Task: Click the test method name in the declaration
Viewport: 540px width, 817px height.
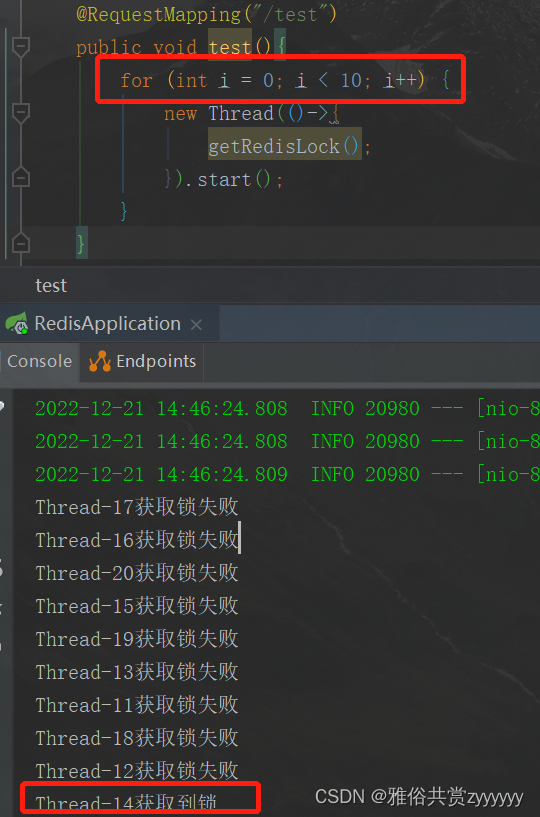Action: [230, 47]
